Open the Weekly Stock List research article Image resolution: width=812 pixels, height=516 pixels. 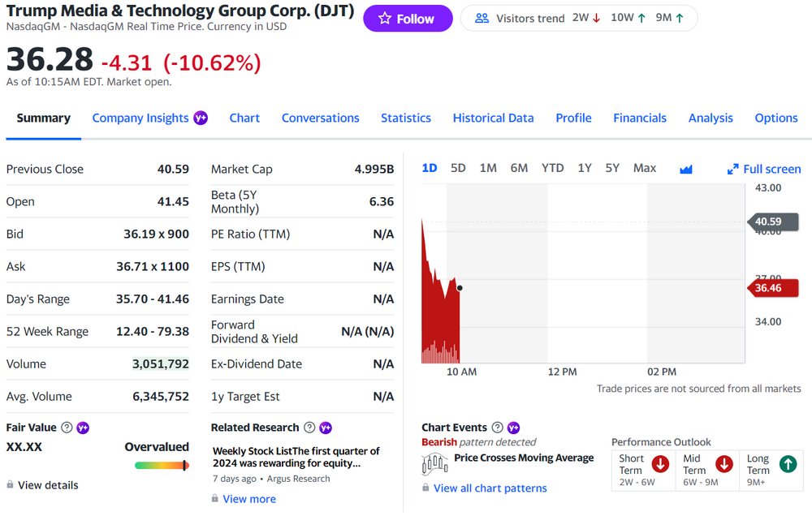(x=296, y=457)
